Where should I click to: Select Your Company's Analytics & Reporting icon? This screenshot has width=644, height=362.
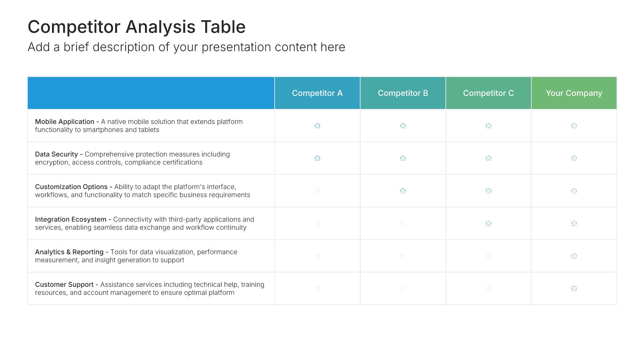pyautogui.click(x=574, y=256)
